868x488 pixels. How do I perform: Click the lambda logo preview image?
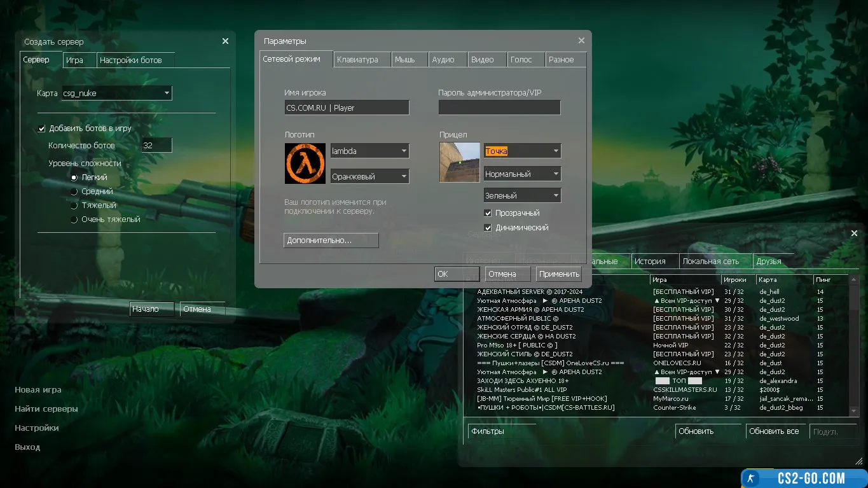click(x=305, y=164)
